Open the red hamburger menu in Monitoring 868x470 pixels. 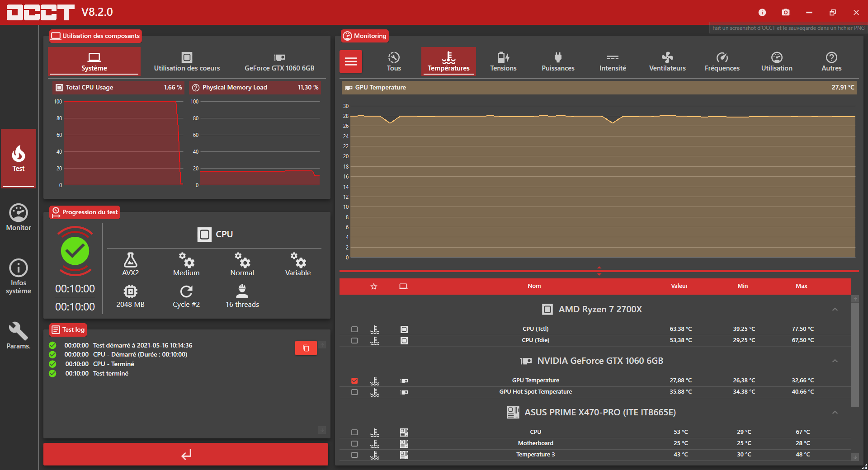(x=351, y=61)
